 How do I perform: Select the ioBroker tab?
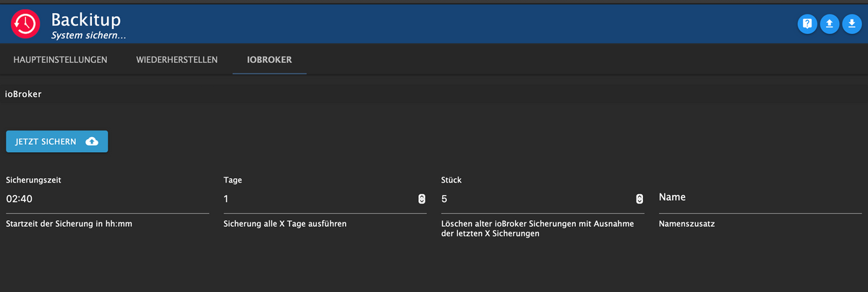(270, 59)
